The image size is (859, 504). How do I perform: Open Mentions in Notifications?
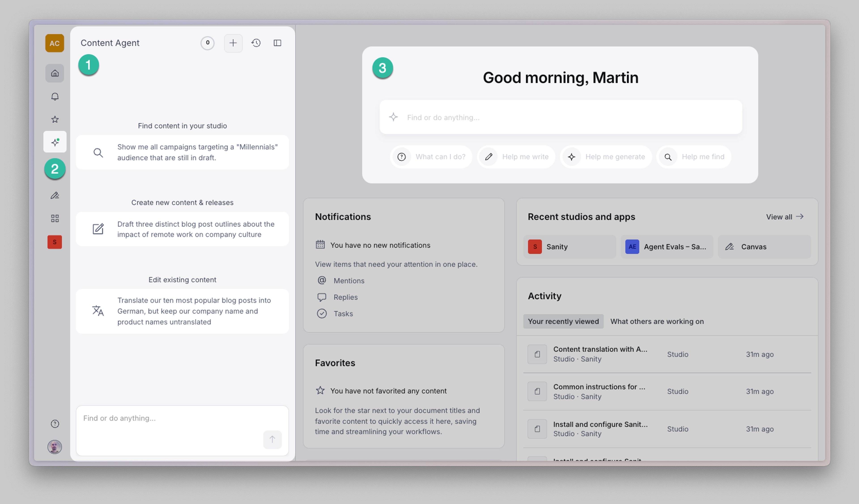[x=341, y=280]
